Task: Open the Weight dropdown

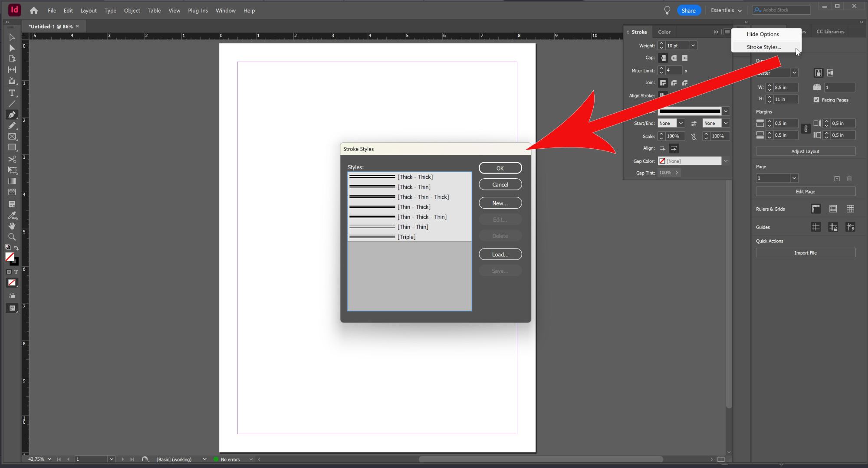Action: click(693, 46)
